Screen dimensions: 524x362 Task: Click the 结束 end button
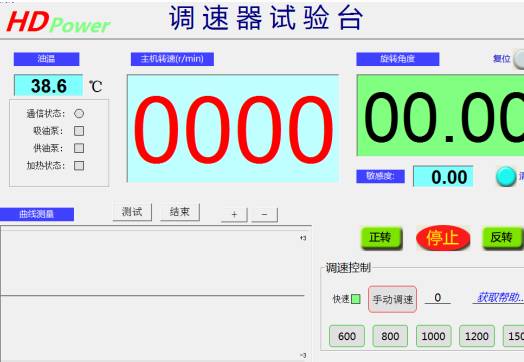tap(180, 212)
